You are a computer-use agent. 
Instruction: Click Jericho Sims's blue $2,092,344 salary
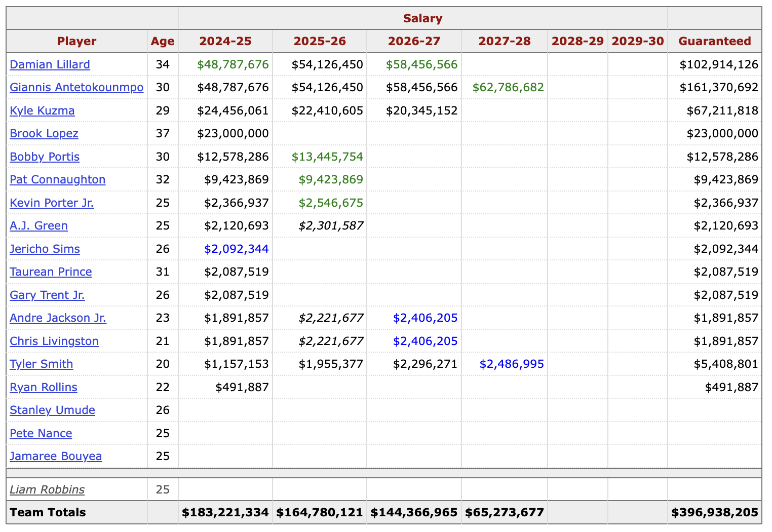(237, 249)
